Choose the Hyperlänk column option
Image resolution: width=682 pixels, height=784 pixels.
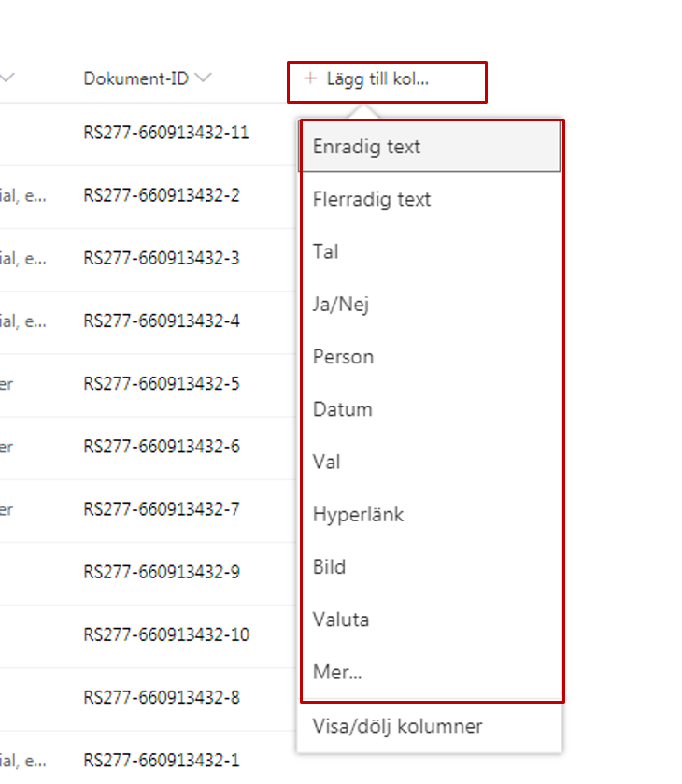click(359, 514)
